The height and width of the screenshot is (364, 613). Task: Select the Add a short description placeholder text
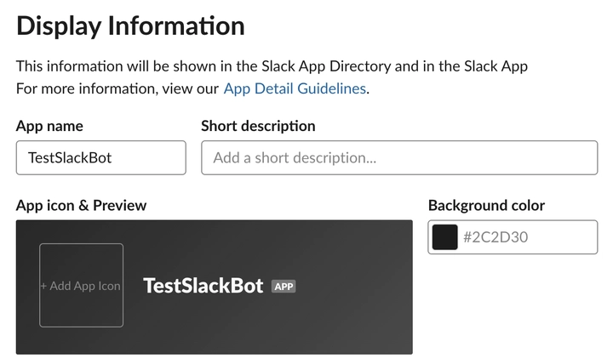point(295,158)
